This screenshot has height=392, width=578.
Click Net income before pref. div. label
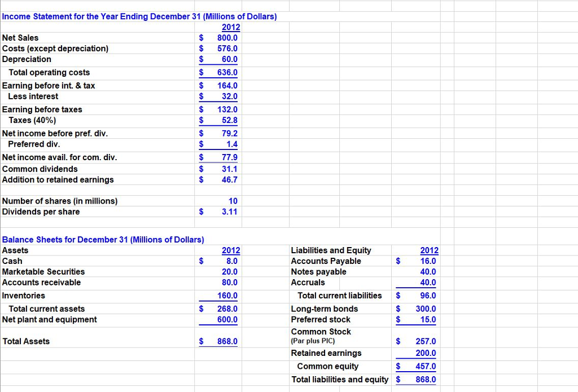point(55,133)
